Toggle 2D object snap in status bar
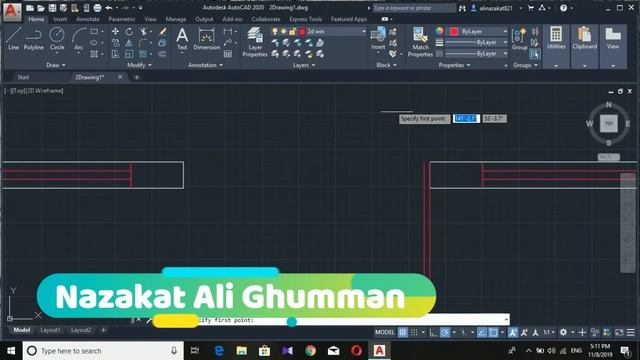Viewport: 640px width, 360px height. point(493,332)
